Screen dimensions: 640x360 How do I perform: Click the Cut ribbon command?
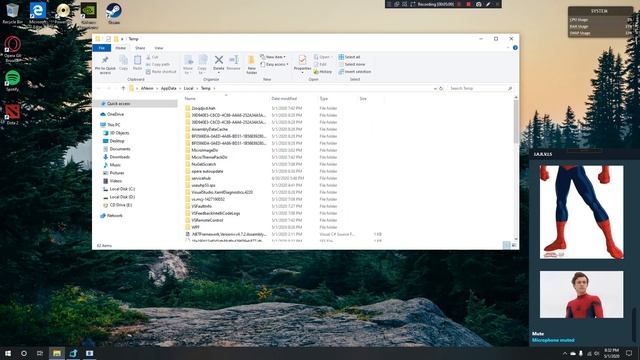point(152,57)
